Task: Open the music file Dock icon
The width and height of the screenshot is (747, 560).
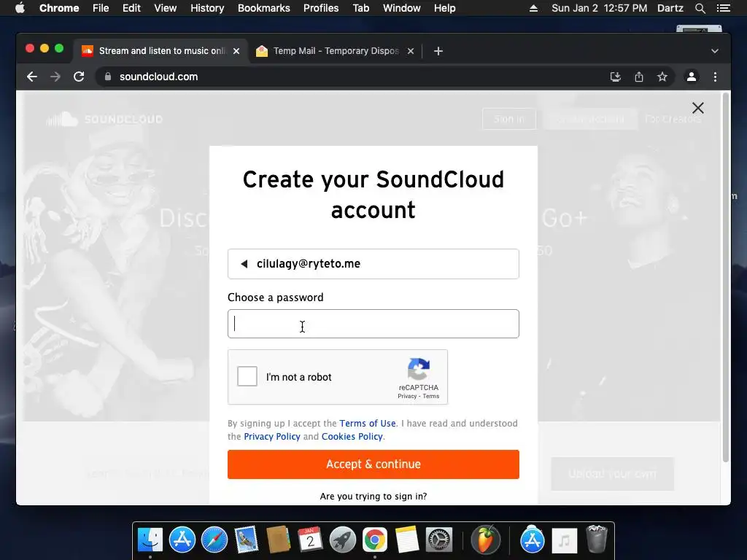Action: coord(565,540)
